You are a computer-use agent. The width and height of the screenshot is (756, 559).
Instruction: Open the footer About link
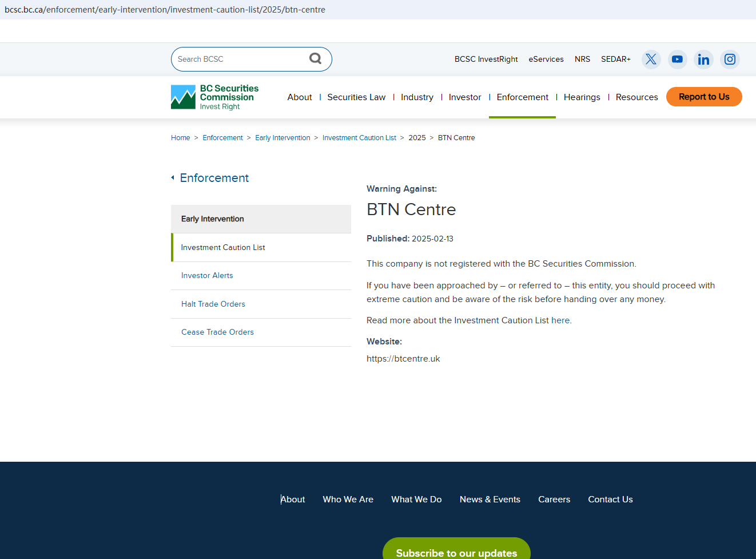pyautogui.click(x=293, y=499)
